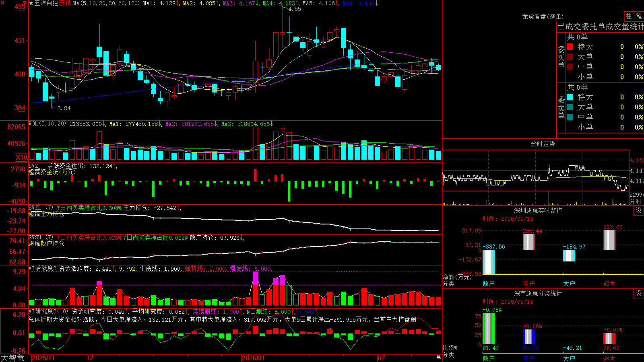Click the X10 volume multiplier box
644x362 pixels.
point(21,157)
